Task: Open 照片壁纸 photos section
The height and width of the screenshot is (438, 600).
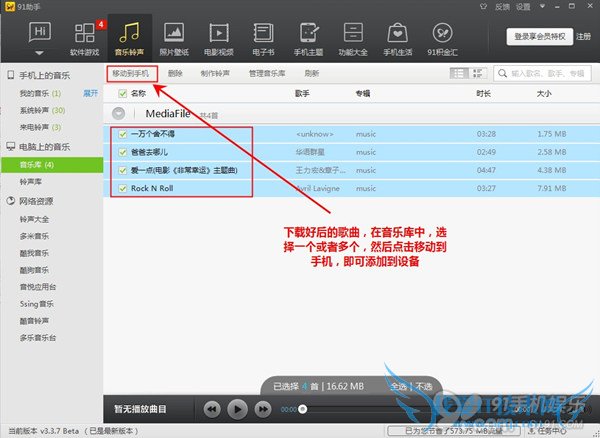Action: (174, 38)
